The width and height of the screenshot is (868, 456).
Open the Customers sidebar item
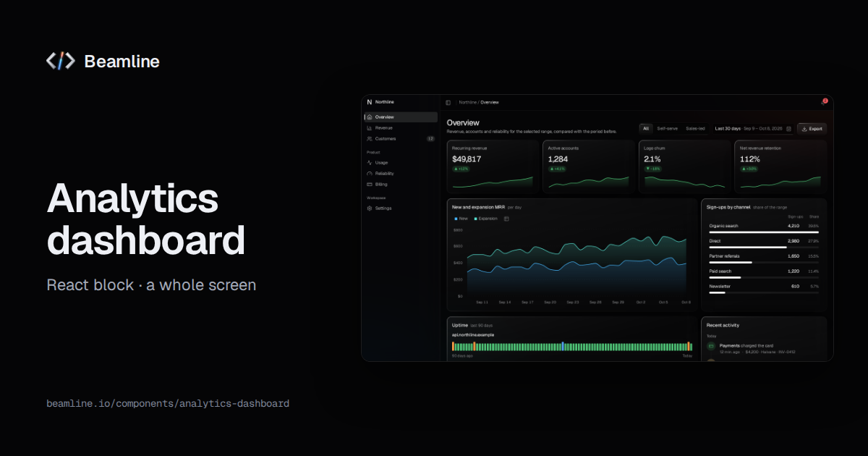[401, 139]
